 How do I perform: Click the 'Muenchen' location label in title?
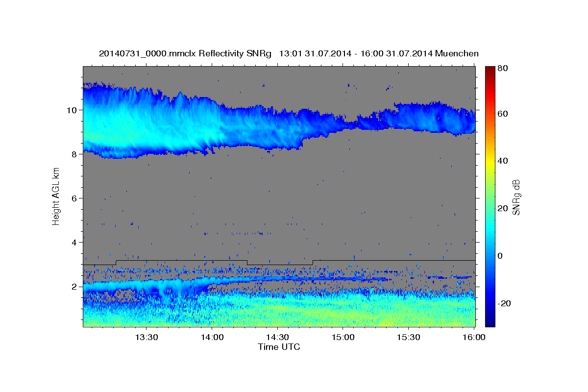pyautogui.click(x=457, y=53)
